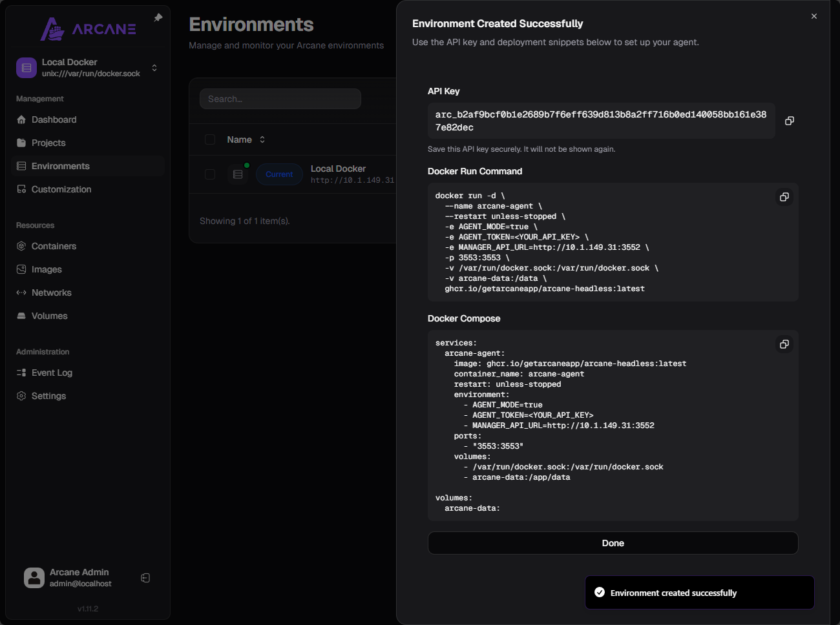Viewport: 840px width, 625px height.
Task: Open the Dashboard menu item
Action: (54, 119)
